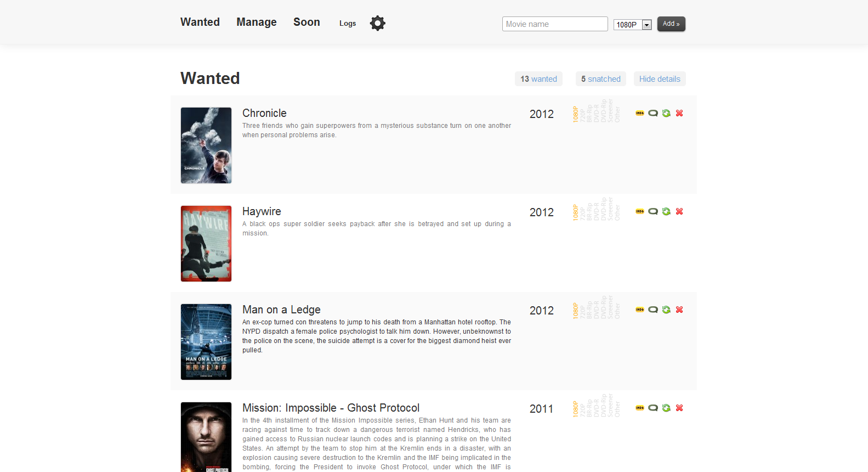Click the Mission: Impossible plot description
Screen dimensions: 868x472
pyautogui.click(x=377, y=444)
